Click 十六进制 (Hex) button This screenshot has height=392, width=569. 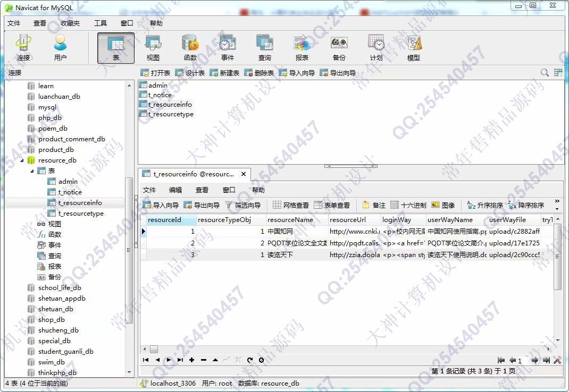408,205
